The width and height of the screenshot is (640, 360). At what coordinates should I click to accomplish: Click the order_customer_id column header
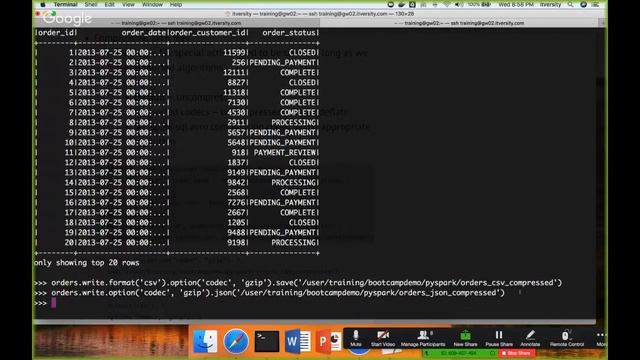[207, 33]
